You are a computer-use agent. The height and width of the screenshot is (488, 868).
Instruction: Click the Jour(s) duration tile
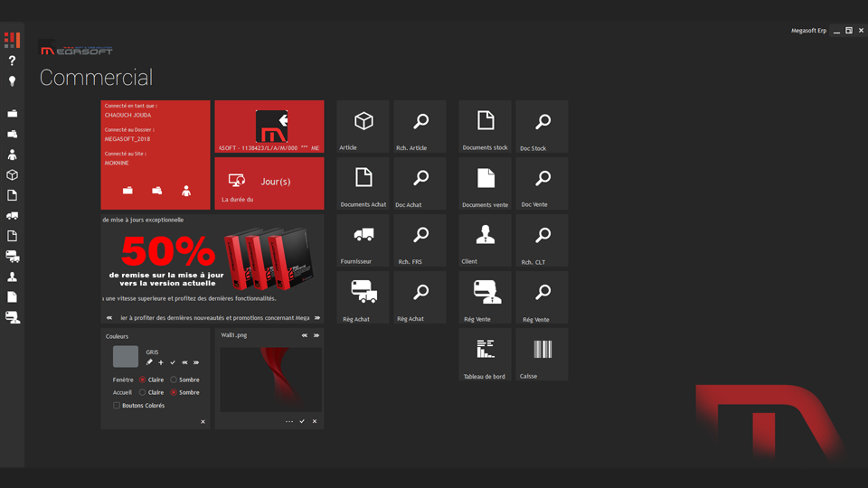coord(269,183)
